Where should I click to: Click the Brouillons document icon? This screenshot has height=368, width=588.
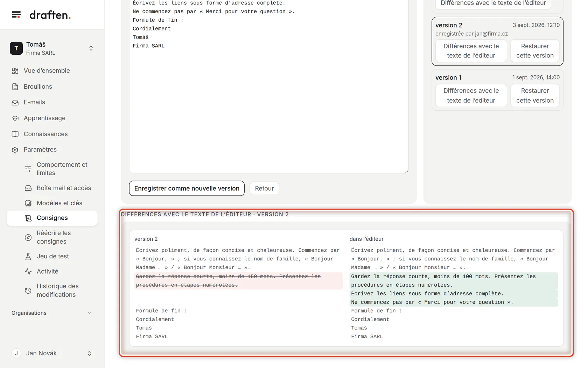(15, 87)
